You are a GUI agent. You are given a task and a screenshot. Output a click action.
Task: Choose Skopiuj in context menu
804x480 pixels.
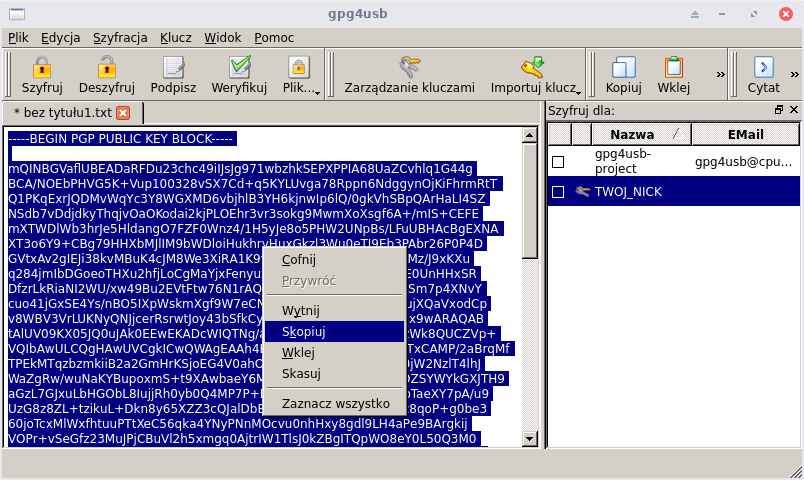[x=334, y=332]
